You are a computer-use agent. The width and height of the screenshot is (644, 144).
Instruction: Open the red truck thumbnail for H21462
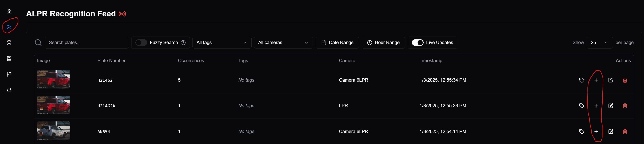[53, 79]
